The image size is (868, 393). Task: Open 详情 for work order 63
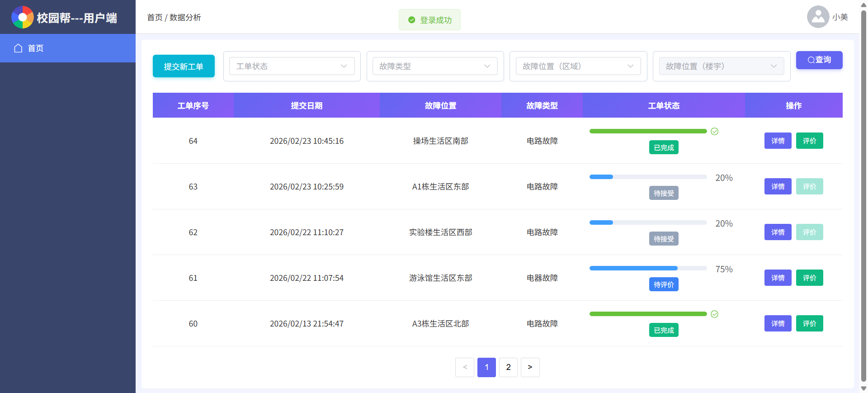point(778,186)
